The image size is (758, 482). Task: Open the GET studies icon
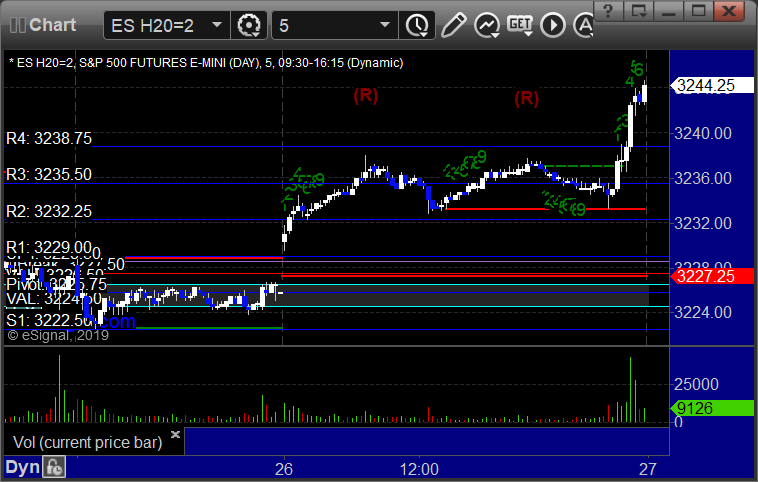[520, 25]
